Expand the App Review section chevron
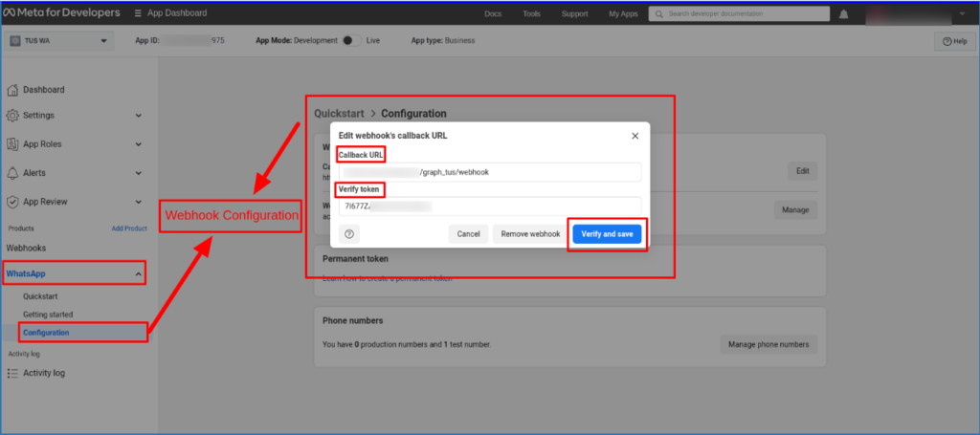Screen dimensions: 980x435 139,202
